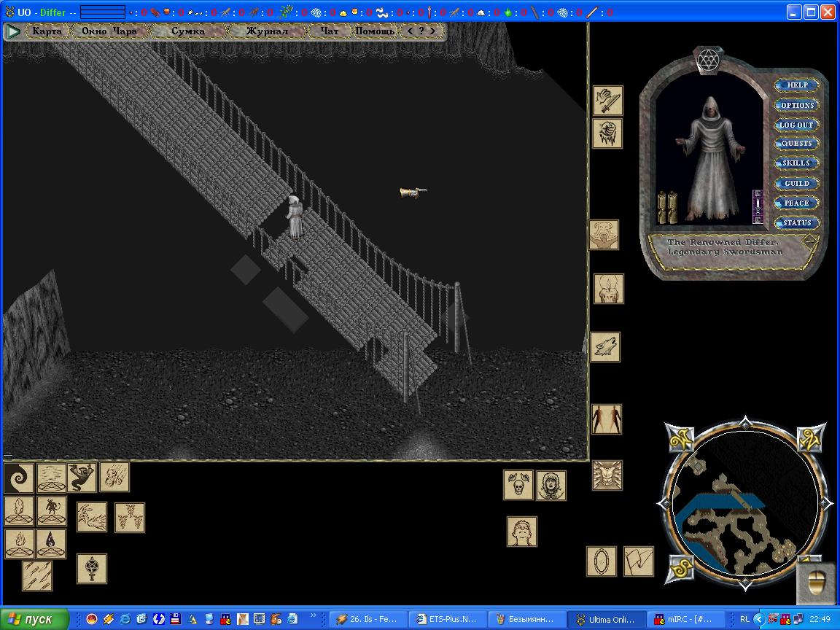Open the Карта menu
840x630 pixels.
pos(47,31)
